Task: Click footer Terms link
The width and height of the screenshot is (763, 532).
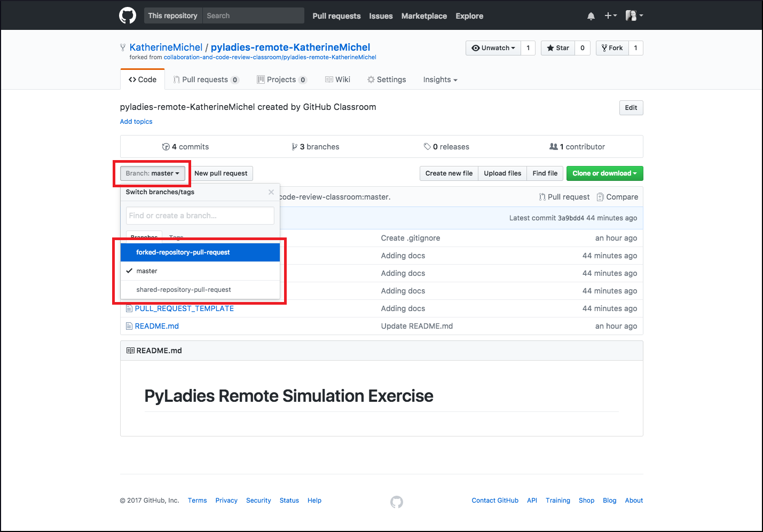Action: click(x=198, y=501)
